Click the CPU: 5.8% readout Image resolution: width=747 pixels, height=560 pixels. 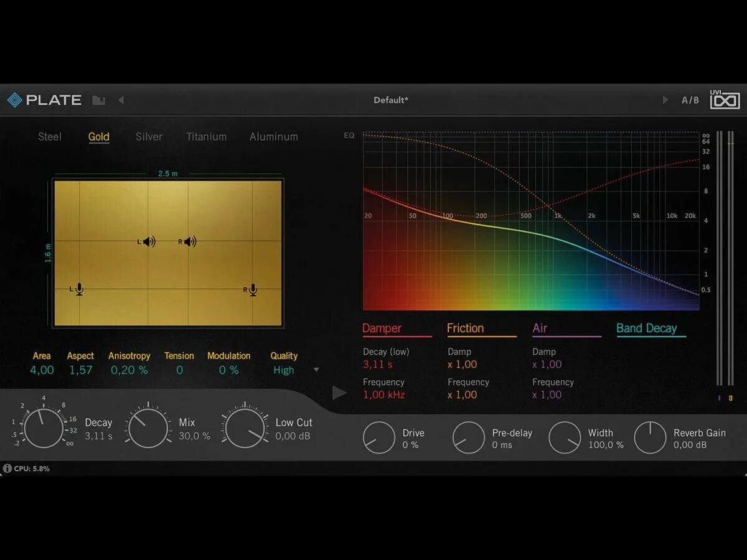pos(32,469)
